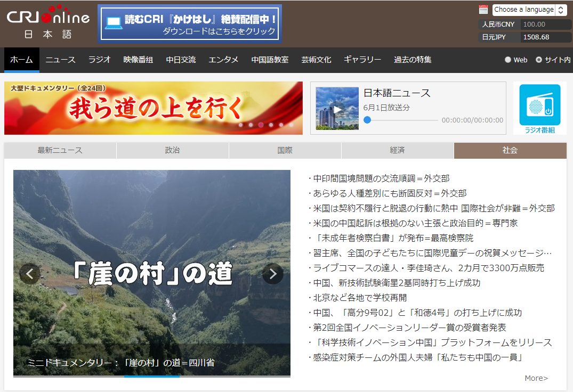The image size is (573, 392).
Task: Open あらゆる人種差別にも断固反対 headline
Action: 390,193
